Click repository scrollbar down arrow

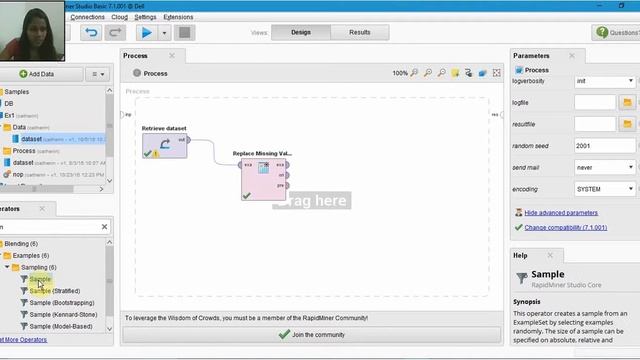(109, 180)
